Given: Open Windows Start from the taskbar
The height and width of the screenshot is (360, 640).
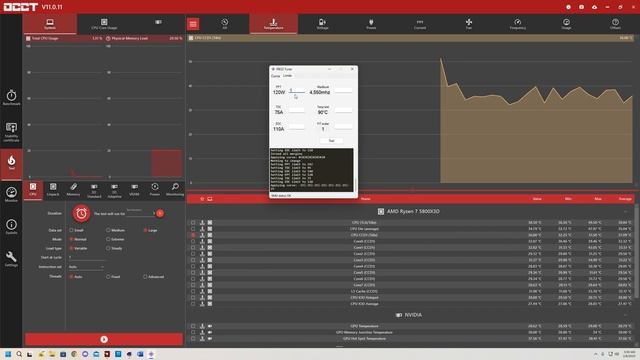Looking at the screenshot, I should click(x=8, y=354).
